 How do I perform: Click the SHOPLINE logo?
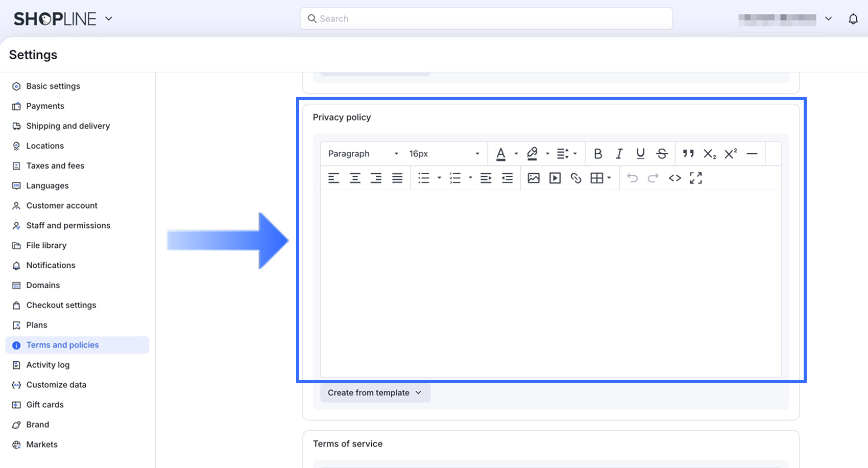[x=55, y=19]
